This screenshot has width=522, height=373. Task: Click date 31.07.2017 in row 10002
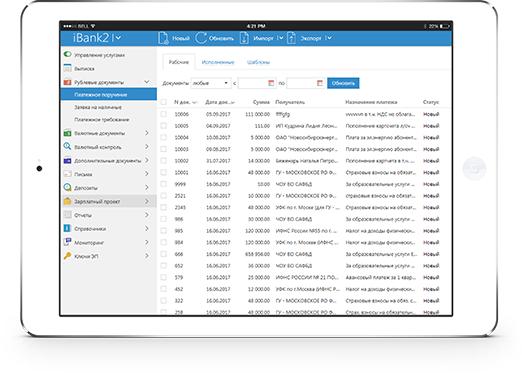coord(218,161)
